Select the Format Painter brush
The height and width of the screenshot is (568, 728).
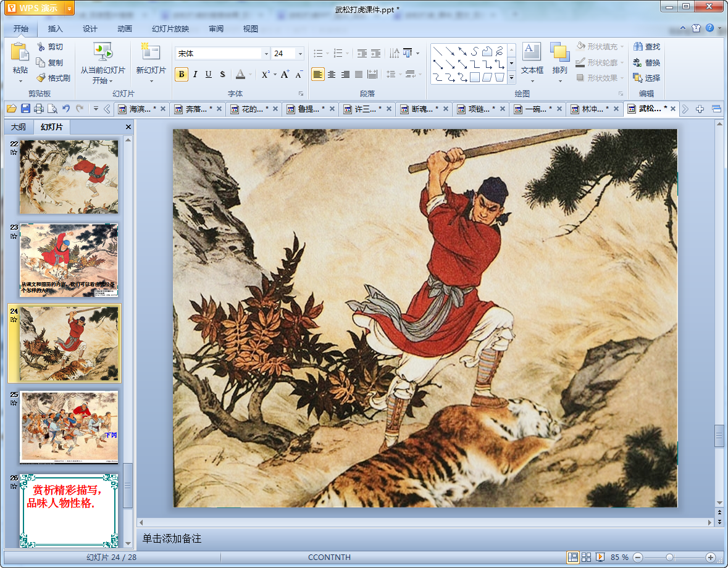pyautogui.click(x=41, y=78)
